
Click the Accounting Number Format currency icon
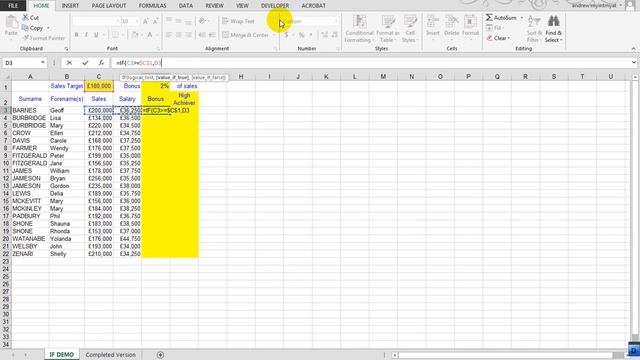(x=287, y=35)
